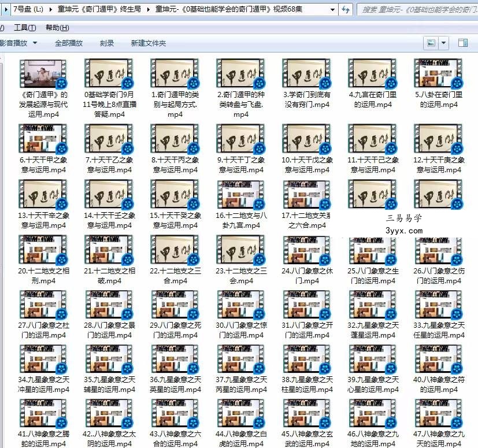Screen dimensions: 478x448
Task: Select video 15.十天干癸之象意与运用.mp4
Action: click(175, 204)
